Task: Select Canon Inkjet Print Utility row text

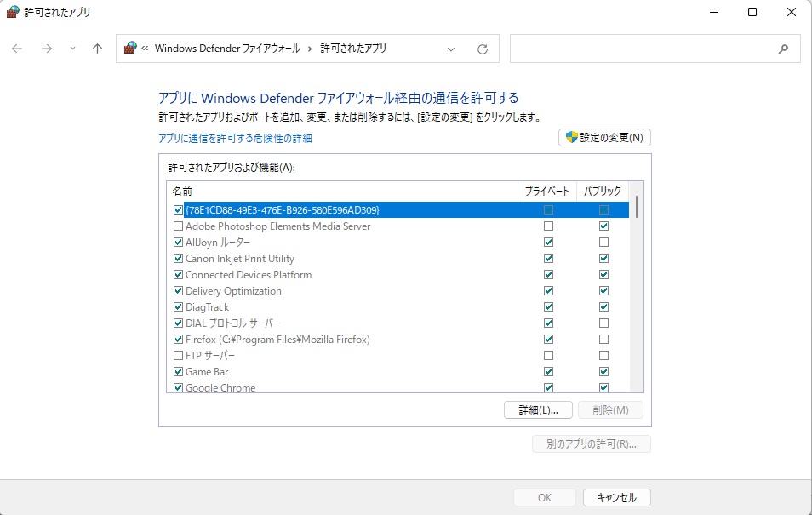Action: [x=240, y=259]
